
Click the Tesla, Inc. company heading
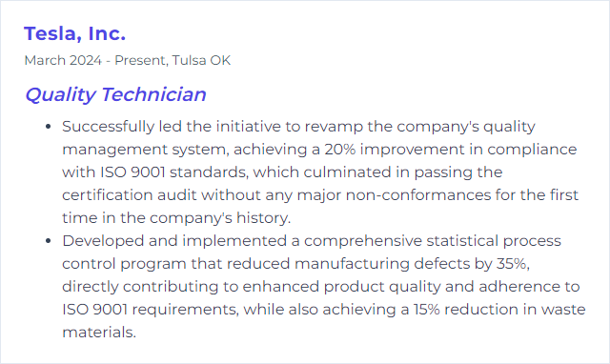[x=74, y=33]
